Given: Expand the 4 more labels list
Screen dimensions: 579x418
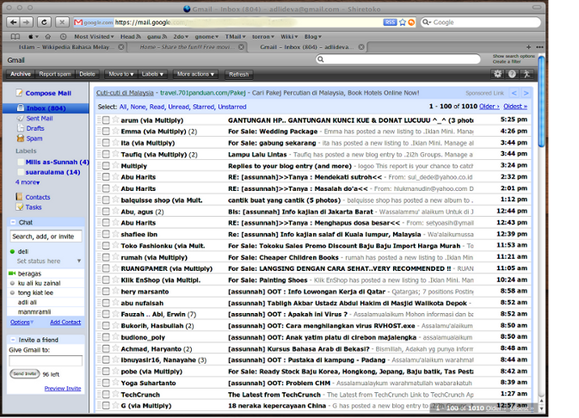Looking at the screenshot, I should point(27,182).
